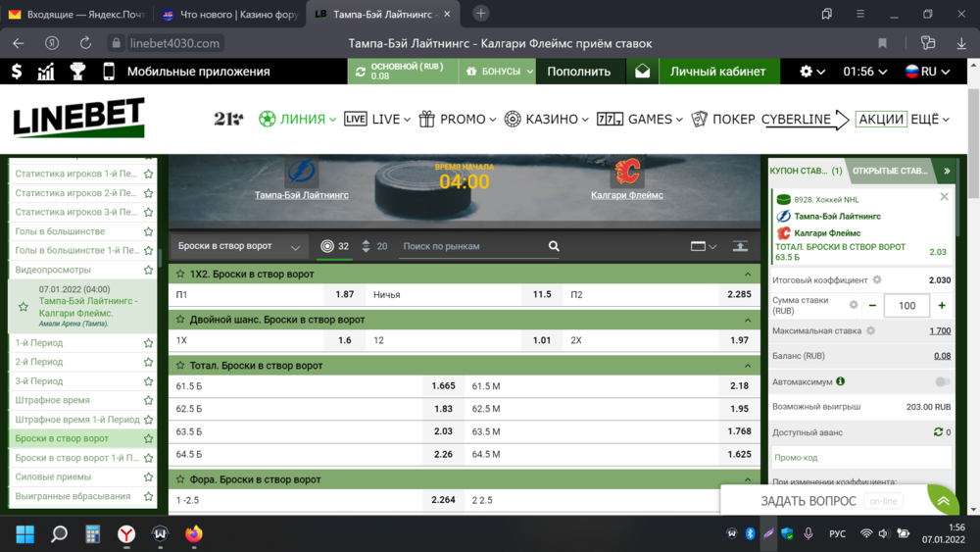Open Windows taskbar search
980x552 pixels.
59,534
